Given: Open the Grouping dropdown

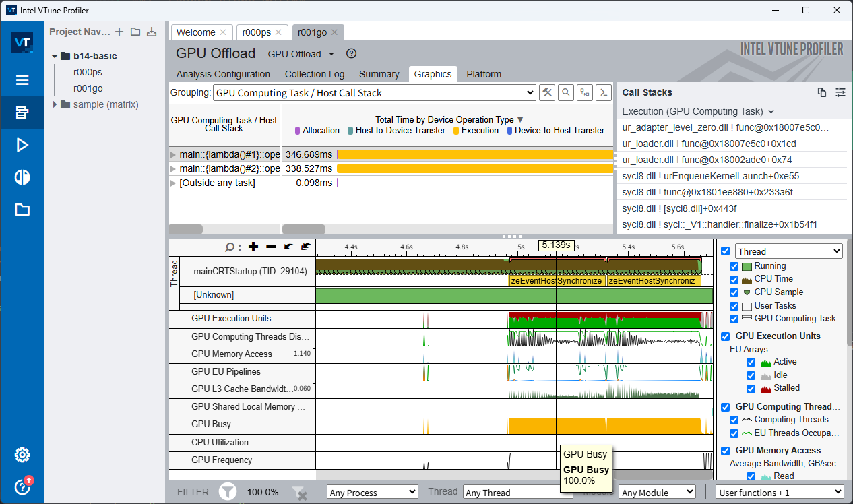Looking at the screenshot, I should (374, 93).
